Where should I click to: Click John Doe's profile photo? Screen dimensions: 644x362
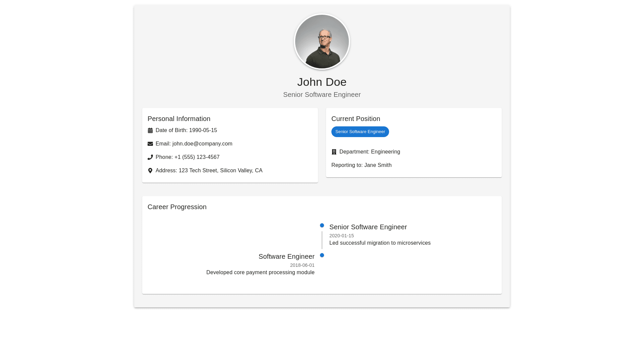click(x=322, y=42)
